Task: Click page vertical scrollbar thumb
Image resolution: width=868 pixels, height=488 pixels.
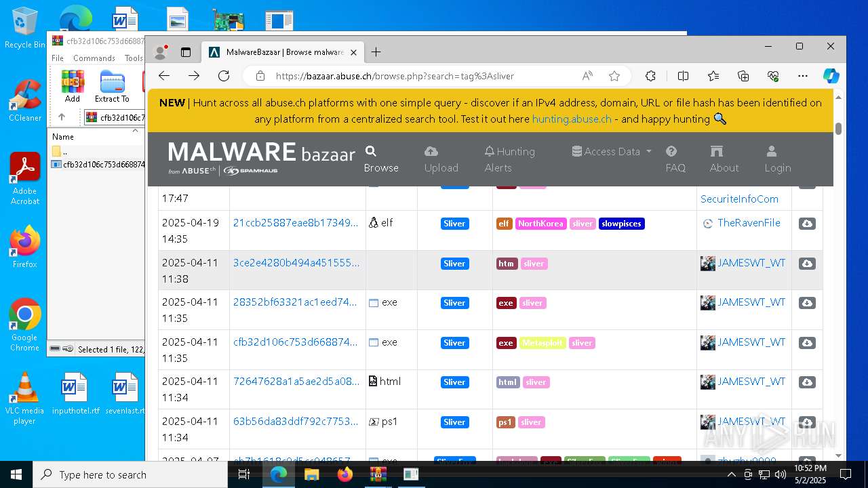Action: (x=839, y=128)
